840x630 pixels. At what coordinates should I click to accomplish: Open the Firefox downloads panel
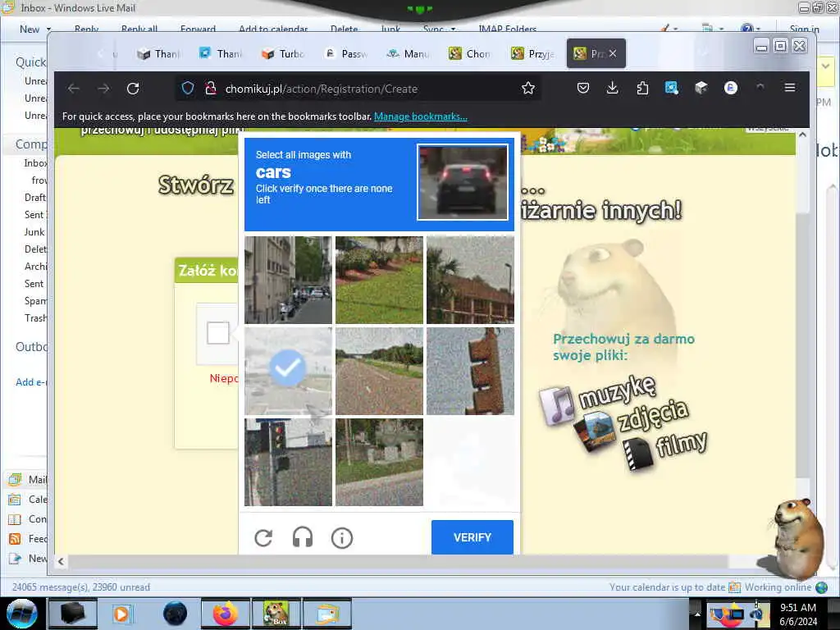612,88
